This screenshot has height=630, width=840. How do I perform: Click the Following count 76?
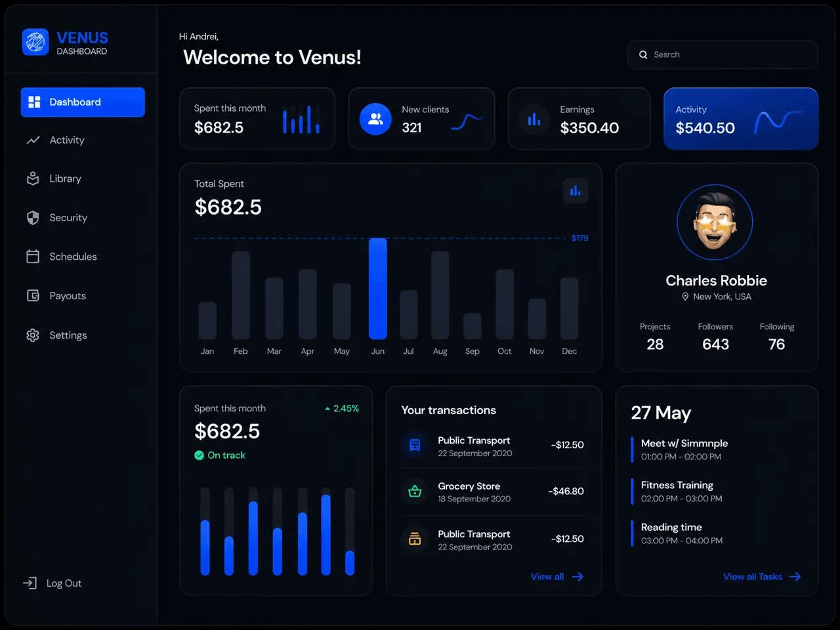pyautogui.click(x=777, y=345)
